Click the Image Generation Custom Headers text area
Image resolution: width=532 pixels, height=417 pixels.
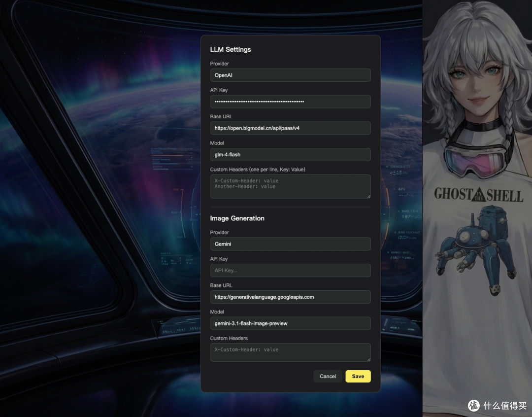(x=290, y=352)
